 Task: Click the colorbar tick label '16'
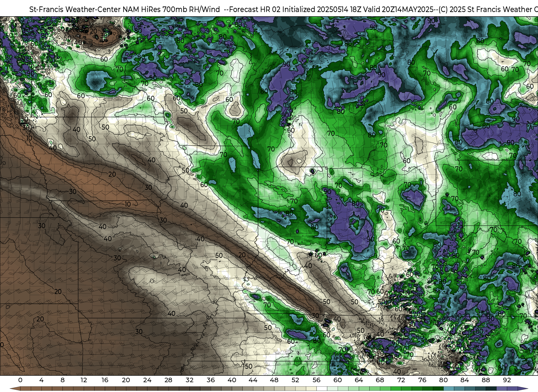coord(105,380)
